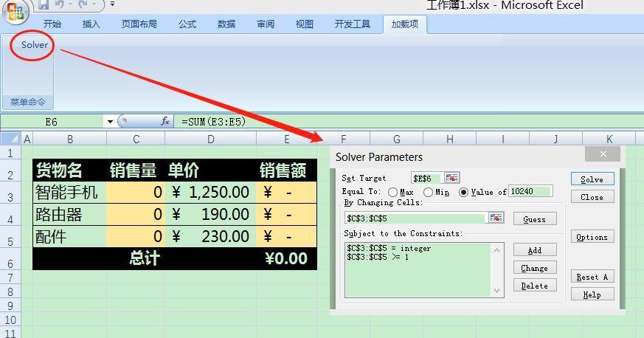Select the constraint $C$3:$C$5 >= 1
This screenshot has height=338, width=644.
pos(378,257)
